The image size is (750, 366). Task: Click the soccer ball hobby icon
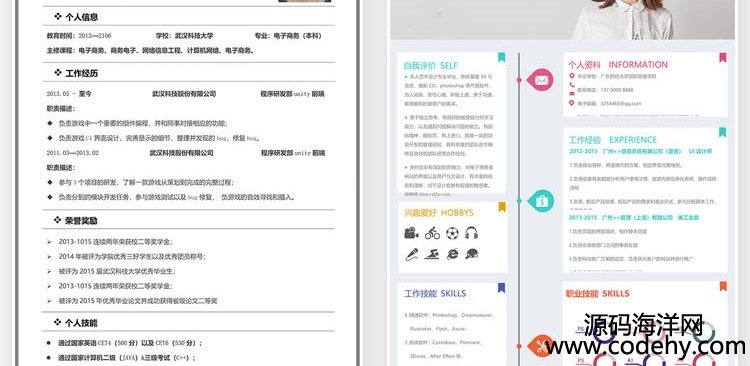(452, 233)
